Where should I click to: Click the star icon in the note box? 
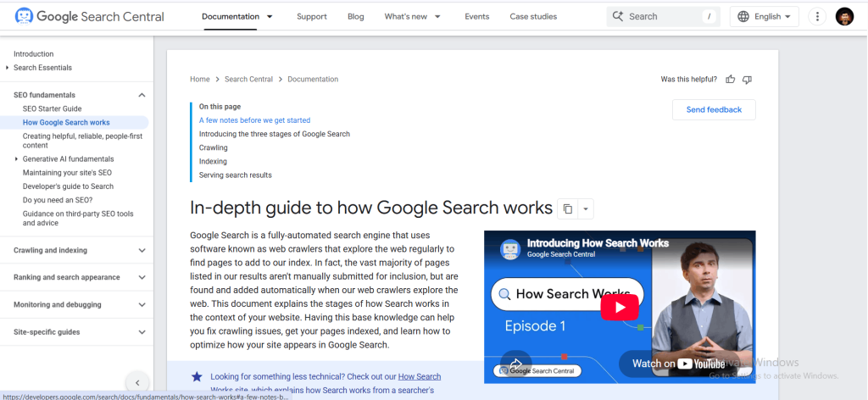click(x=197, y=377)
